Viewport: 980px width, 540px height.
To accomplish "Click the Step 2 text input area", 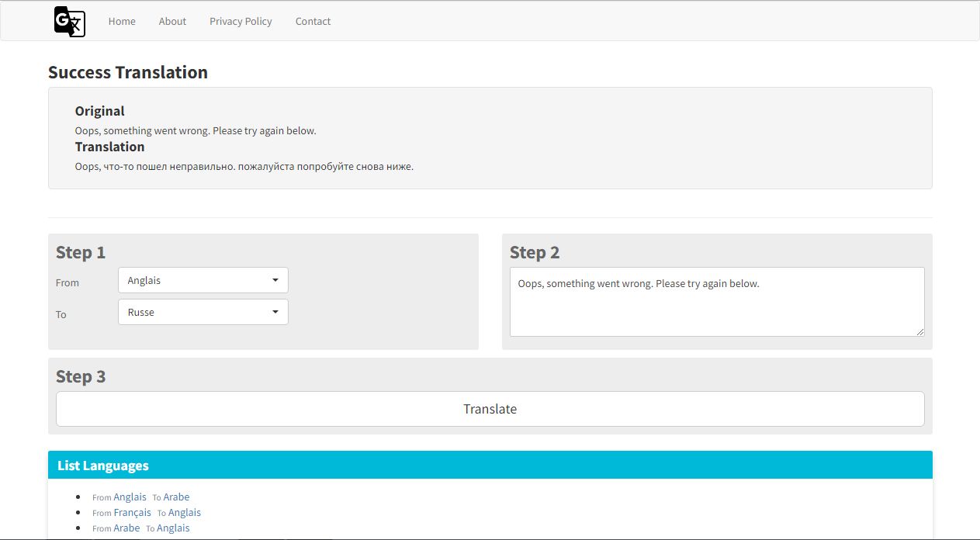I will pos(717,302).
